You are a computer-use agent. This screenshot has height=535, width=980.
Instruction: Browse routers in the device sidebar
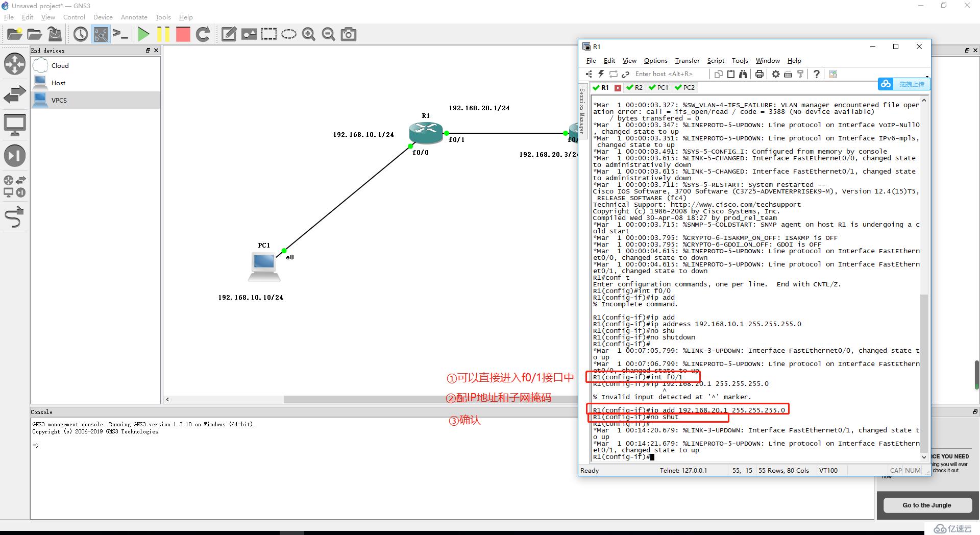point(14,64)
